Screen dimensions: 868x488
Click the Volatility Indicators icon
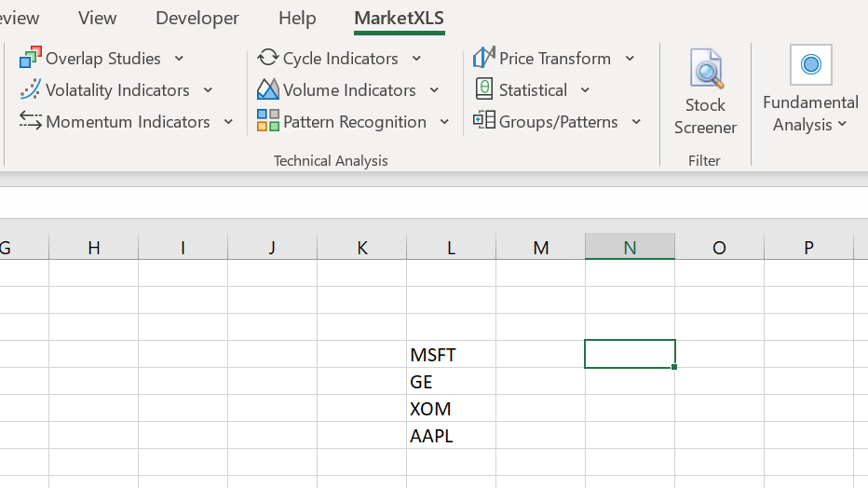(31, 89)
